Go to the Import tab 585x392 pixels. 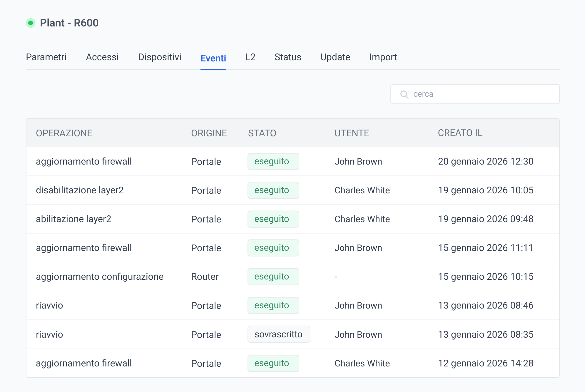[383, 57]
